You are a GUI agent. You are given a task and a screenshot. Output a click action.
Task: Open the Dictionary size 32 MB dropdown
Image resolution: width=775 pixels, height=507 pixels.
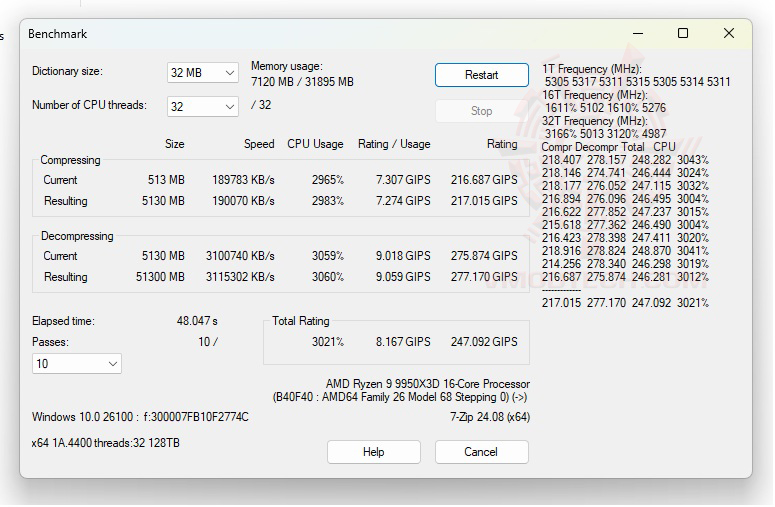pyautogui.click(x=203, y=73)
